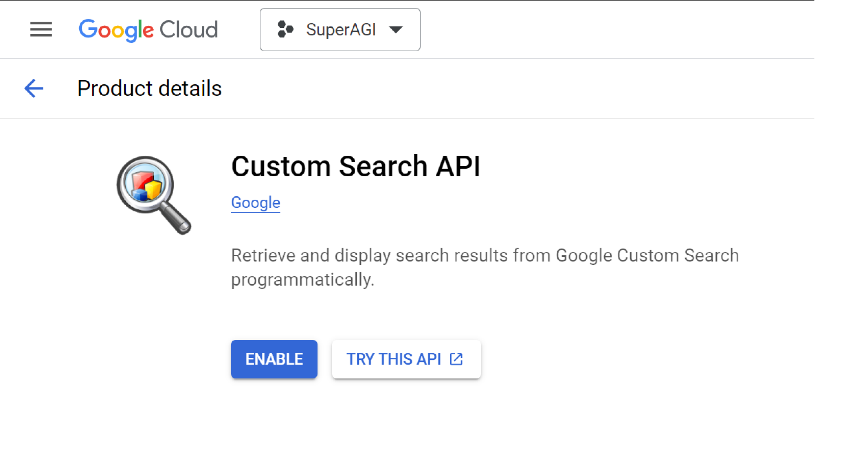Enable the Custom Search API
The image size is (868, 449).
coord(274,359)
